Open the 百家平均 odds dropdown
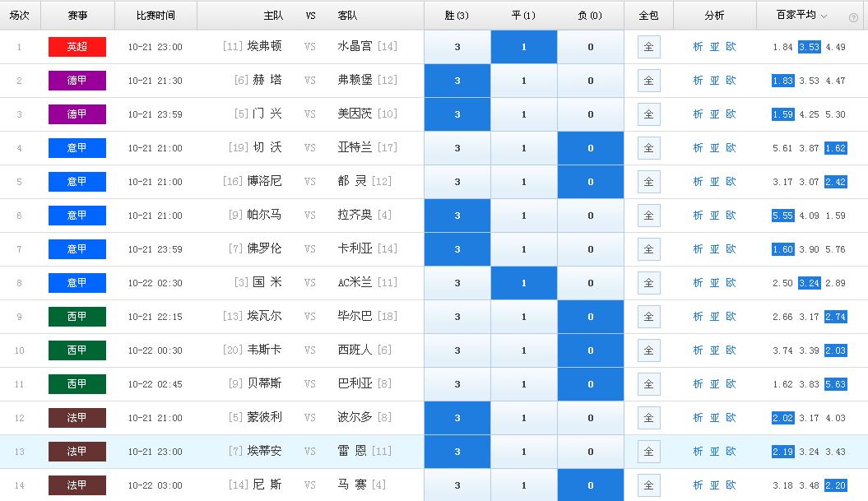Image resolution: width=868 pixels, height=501 pixels. [x=801, y=16]
